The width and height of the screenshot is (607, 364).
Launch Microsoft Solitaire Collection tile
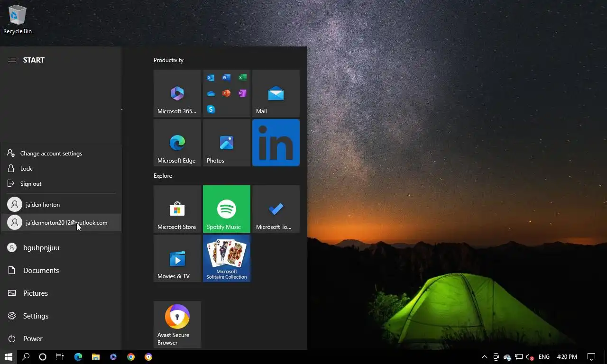(x=227, y=258)
